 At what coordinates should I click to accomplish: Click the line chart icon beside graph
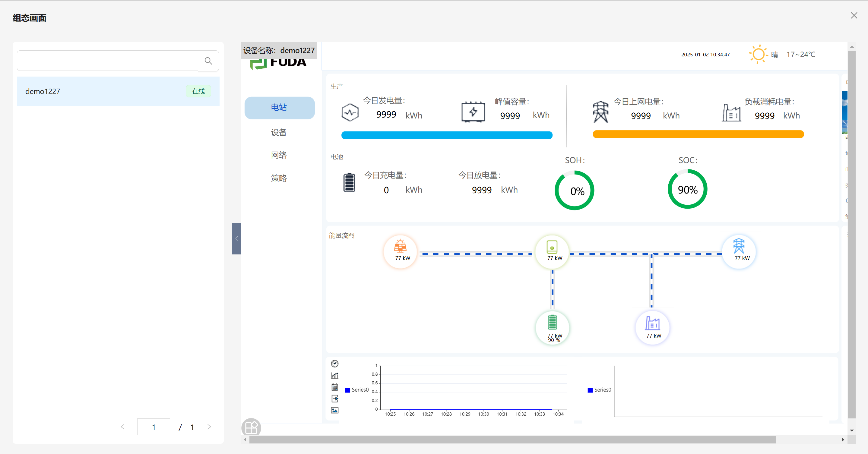point(334,375)
